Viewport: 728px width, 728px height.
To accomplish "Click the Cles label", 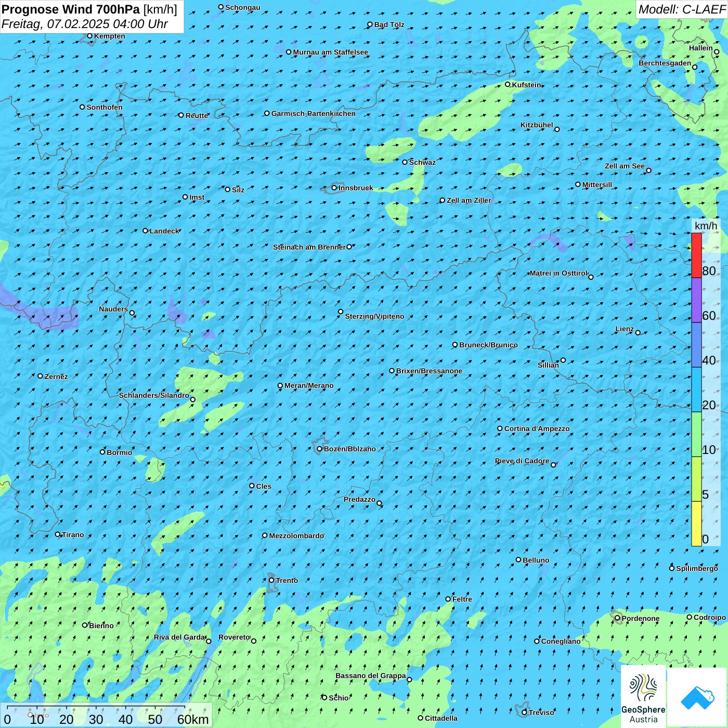I will 264,486.
